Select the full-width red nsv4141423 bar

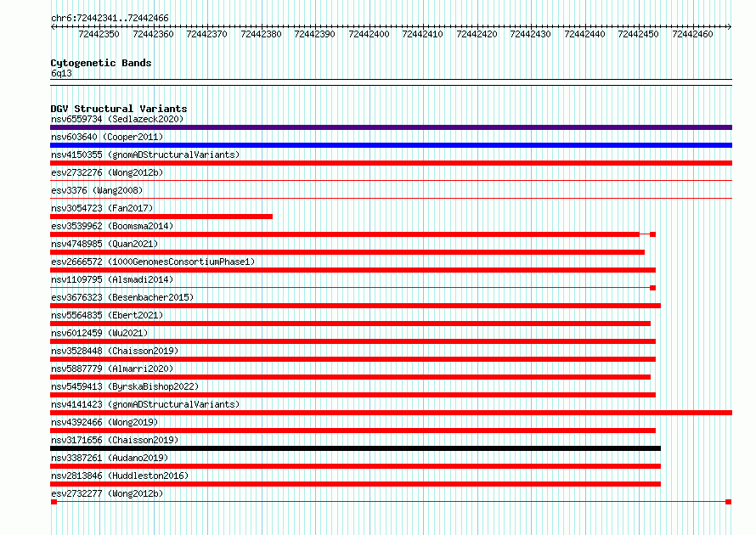click(391, 413)
